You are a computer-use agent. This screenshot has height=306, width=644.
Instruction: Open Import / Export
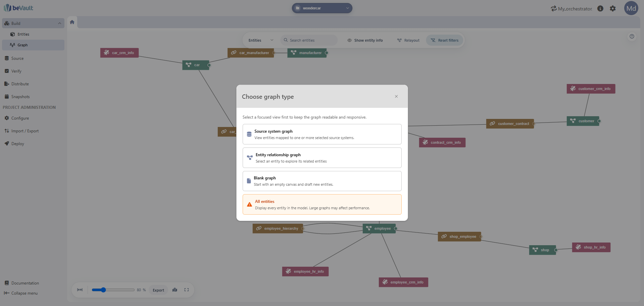click(33, 131)
